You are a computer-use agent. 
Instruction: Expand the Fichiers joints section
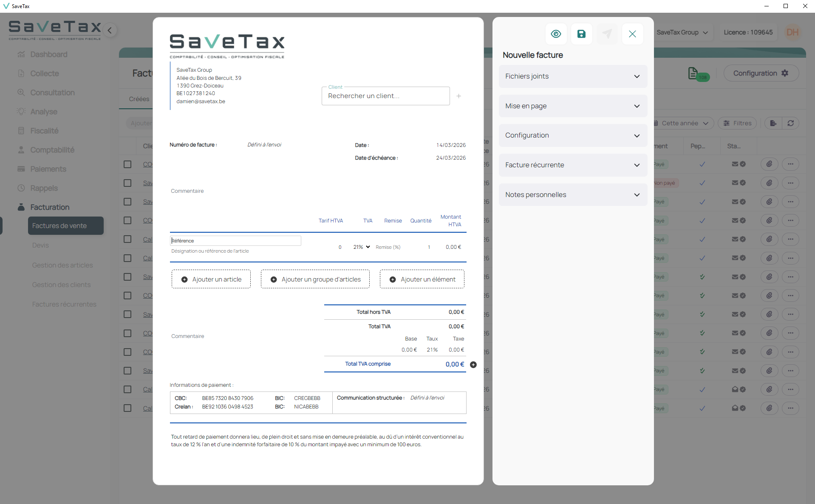pos(573,76)
